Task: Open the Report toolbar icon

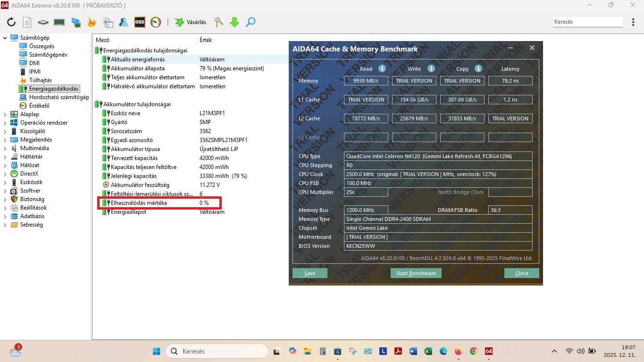Action: [x=27, y=22]
